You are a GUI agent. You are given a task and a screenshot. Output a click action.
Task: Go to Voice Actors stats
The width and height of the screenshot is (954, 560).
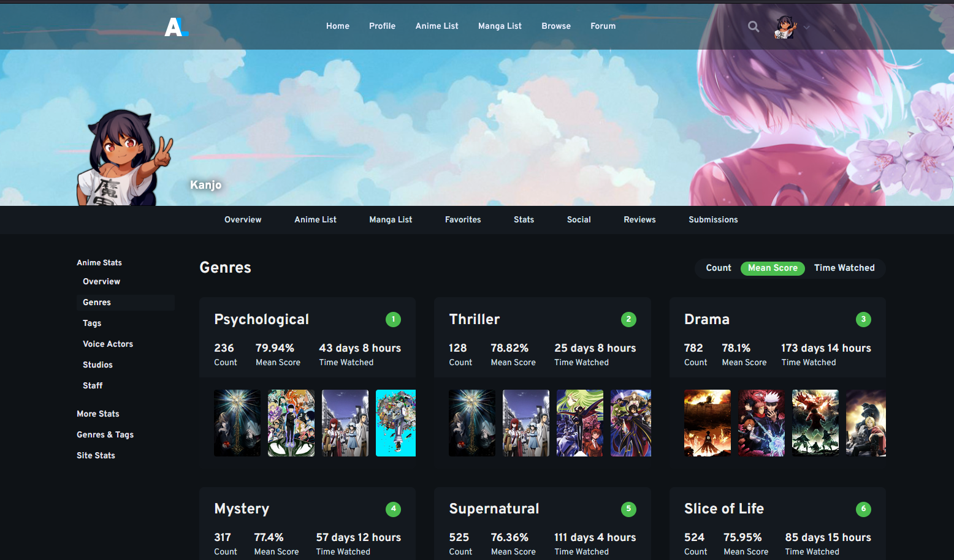[108, 344]
